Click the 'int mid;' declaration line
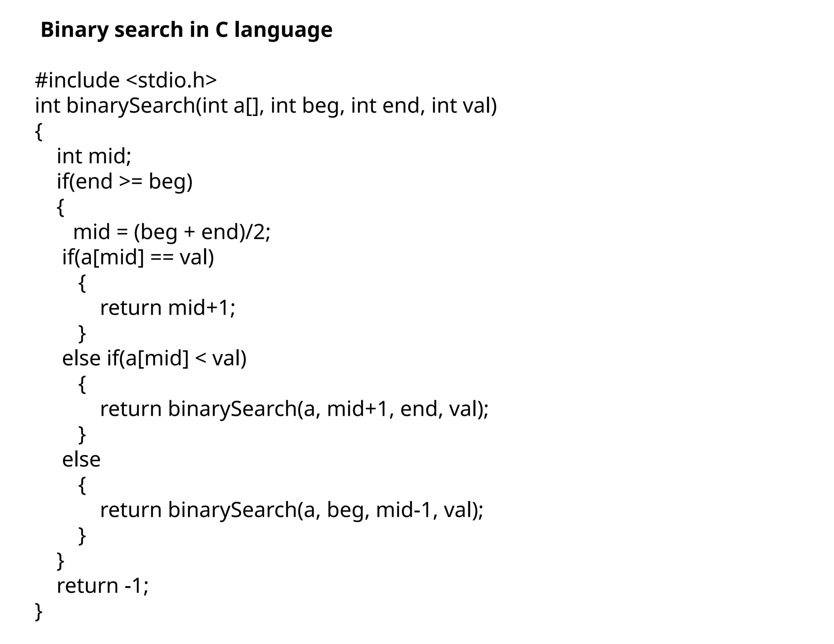Screen dimensions: 834x644 pos(94,156)
